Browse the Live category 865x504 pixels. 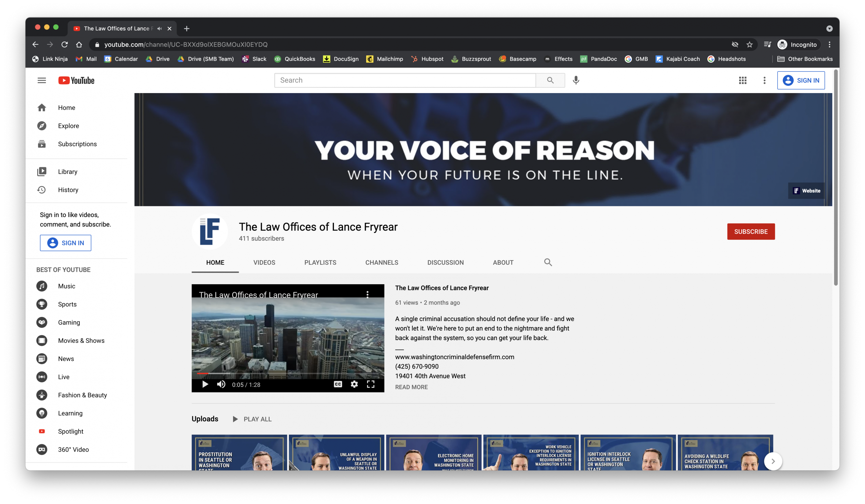pos(76,377)
